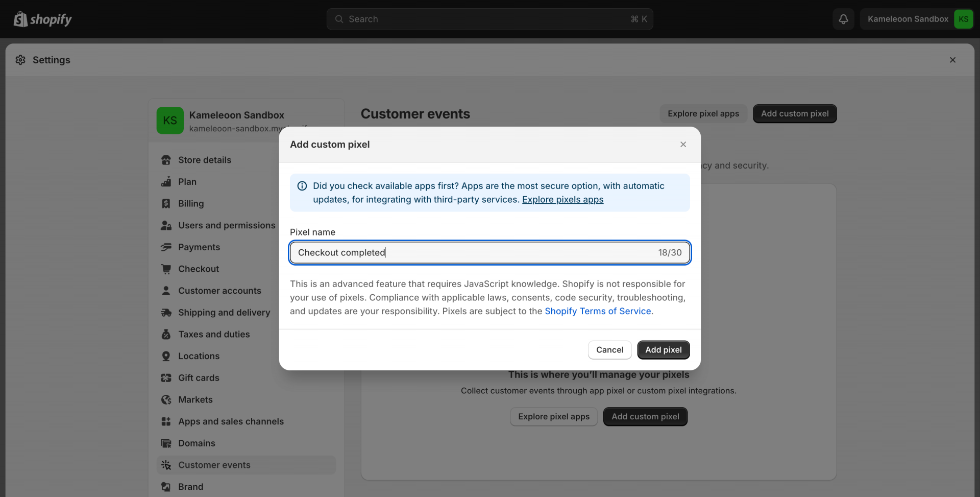Viewport: 980px width, 497px height.
Task: Click the Shopify logo icon
Action: 20,19
